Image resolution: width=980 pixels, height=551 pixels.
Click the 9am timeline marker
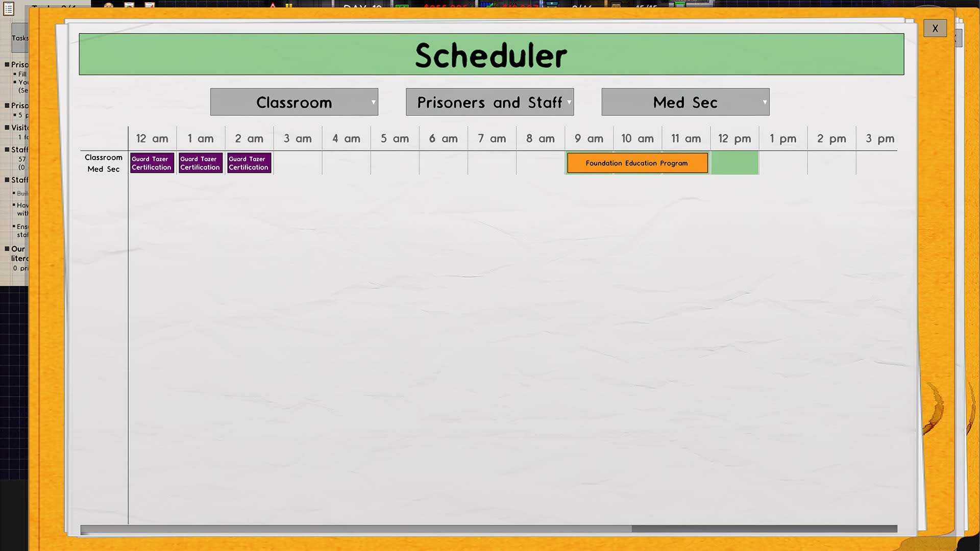[x=589, y=139]
